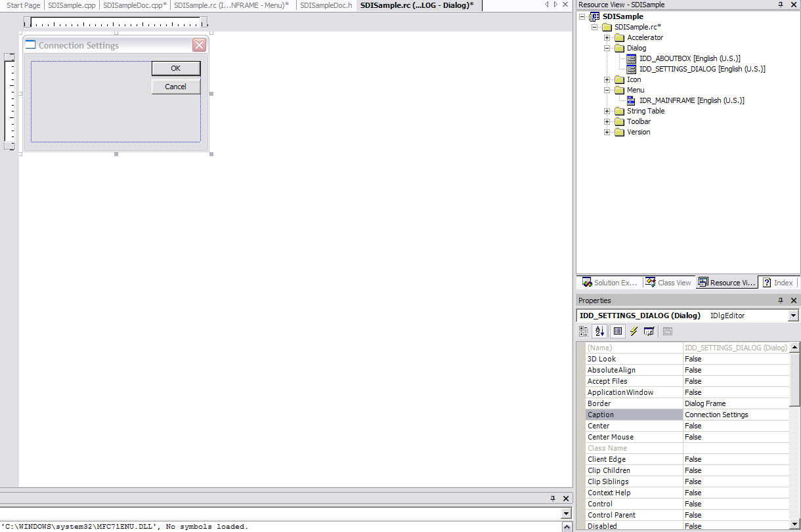This screenshot has height=532, width=801.
Task: Select the Accept Files property name
Action: point(634,381)
